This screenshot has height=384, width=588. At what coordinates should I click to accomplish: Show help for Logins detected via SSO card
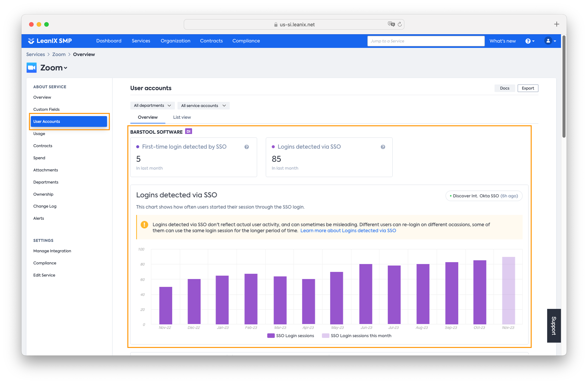(x=383, y=147)
